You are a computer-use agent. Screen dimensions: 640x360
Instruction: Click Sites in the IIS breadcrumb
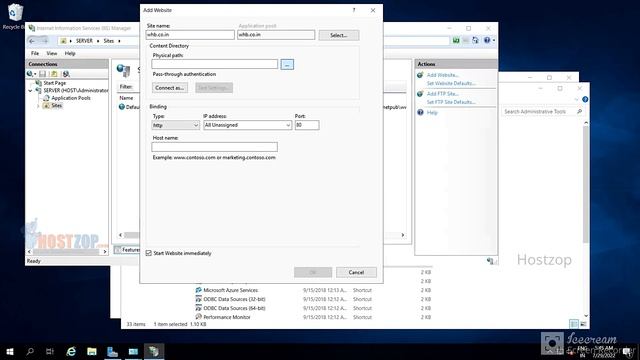point(109,41)
